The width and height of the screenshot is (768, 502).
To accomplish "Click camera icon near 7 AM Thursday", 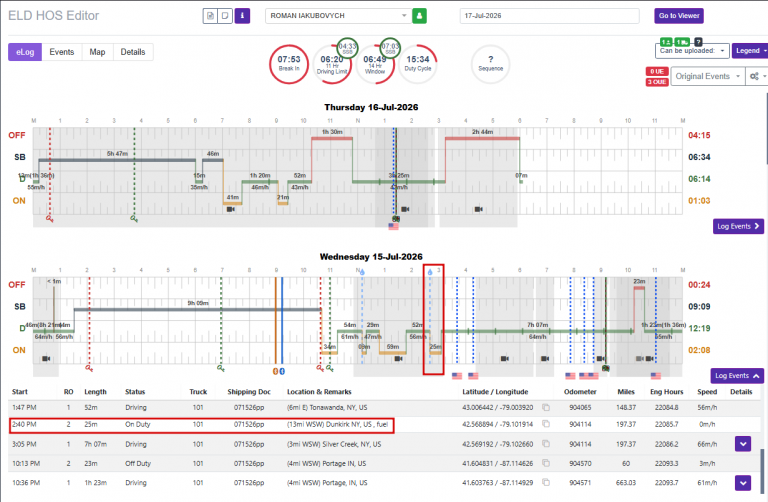I will coord(231,209).
